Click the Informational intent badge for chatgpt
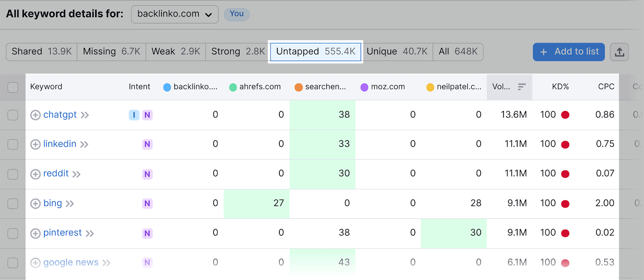The image size is (644, 280). tap(134, 115)
